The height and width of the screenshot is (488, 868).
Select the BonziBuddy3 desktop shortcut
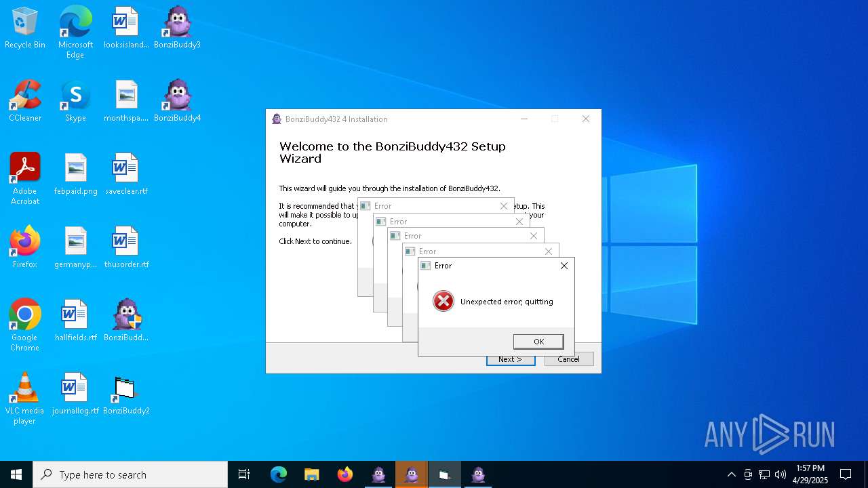pos(177,28)
